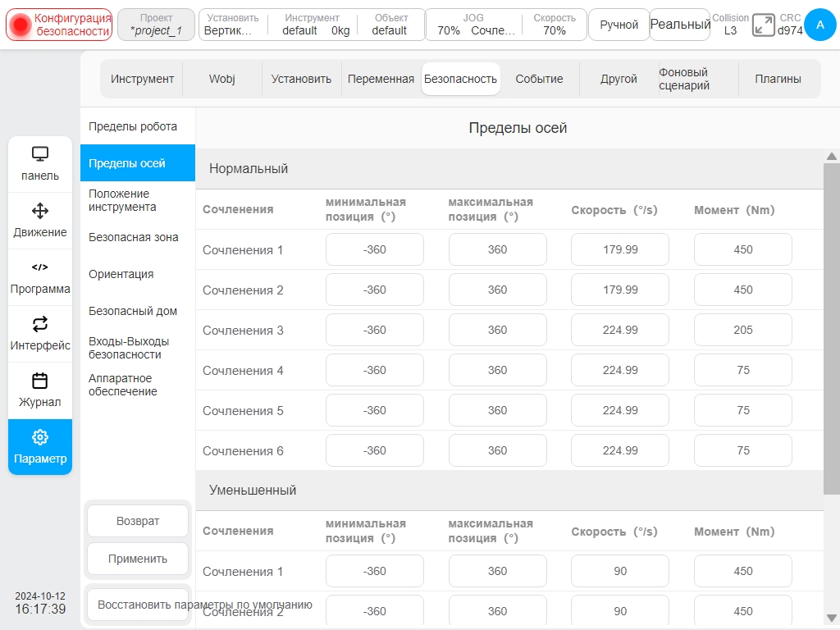Open the Программа code icon
Image resolution: width=840 pixels, height=630 pixels.
pyautogui.click(x=40, y=267)
